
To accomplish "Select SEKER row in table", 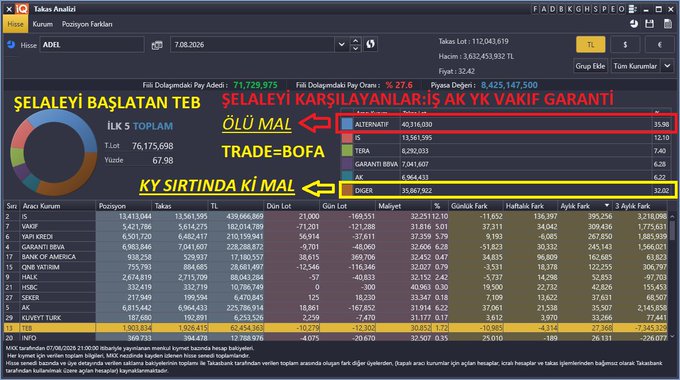I will [336, 298].
